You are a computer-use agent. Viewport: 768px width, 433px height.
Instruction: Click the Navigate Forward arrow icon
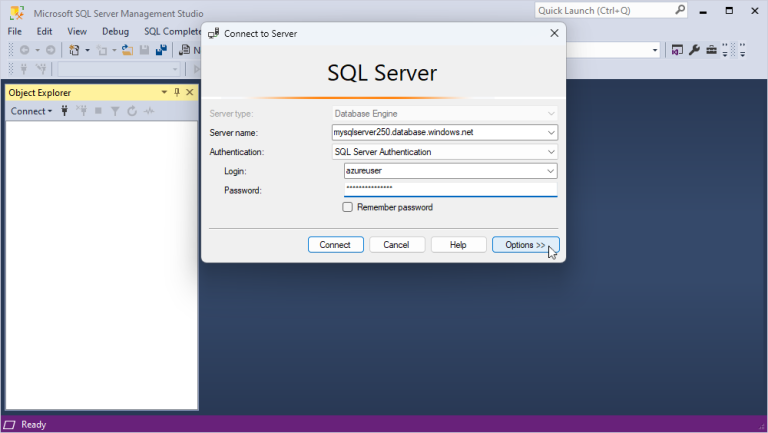coord(50,50)
